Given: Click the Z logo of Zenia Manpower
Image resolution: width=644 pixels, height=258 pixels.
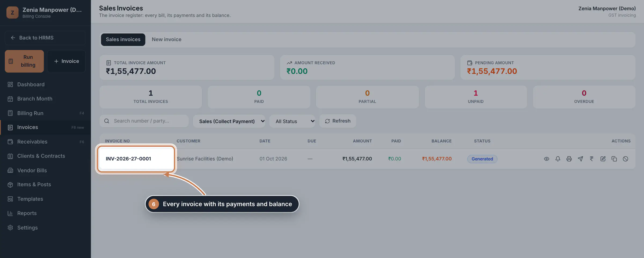Looking at the screenshot, I should pos(12,13).
